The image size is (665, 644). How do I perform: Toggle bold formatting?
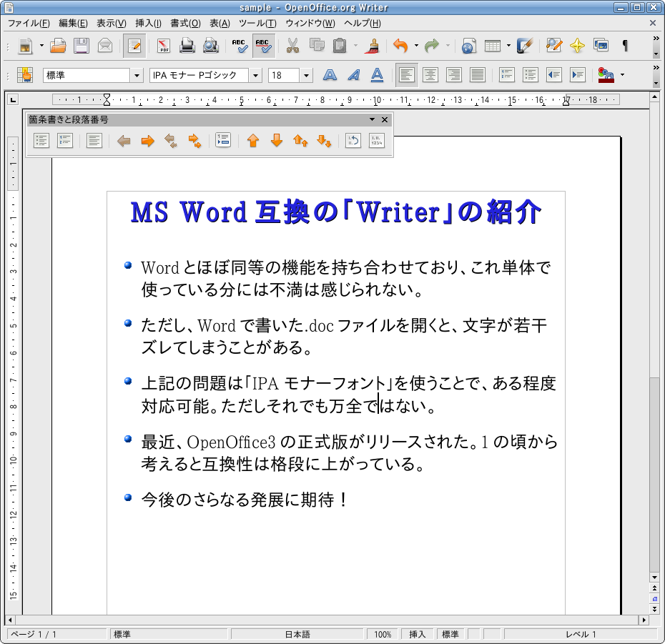point(330,75)
